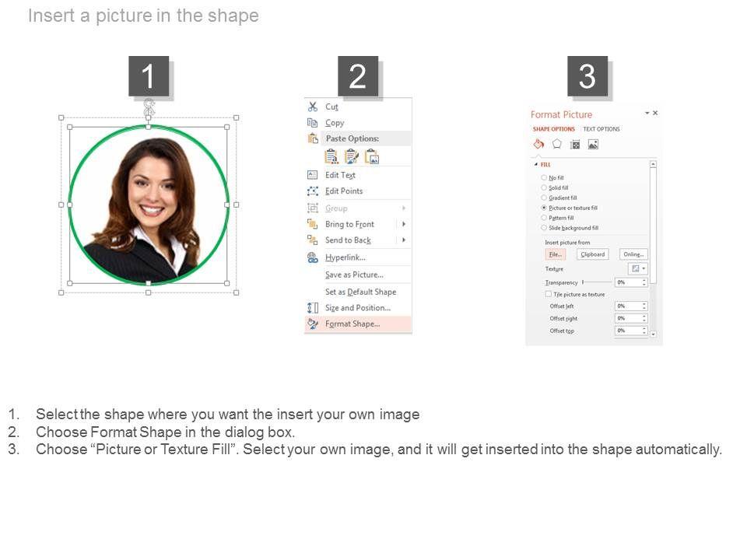The height and width of the screenshot is (560, 747).
Task: Click the Group icon in context menu
Action: click(x=313, y=208)
